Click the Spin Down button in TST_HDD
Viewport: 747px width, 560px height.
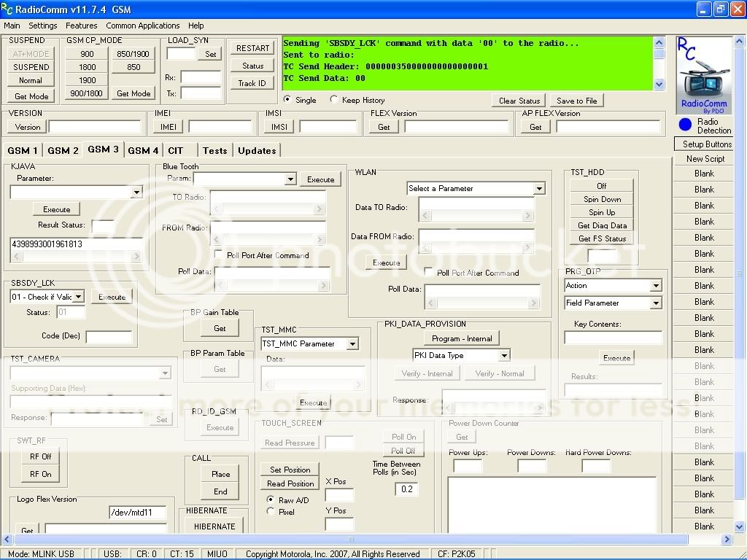(x=602, y=199)
